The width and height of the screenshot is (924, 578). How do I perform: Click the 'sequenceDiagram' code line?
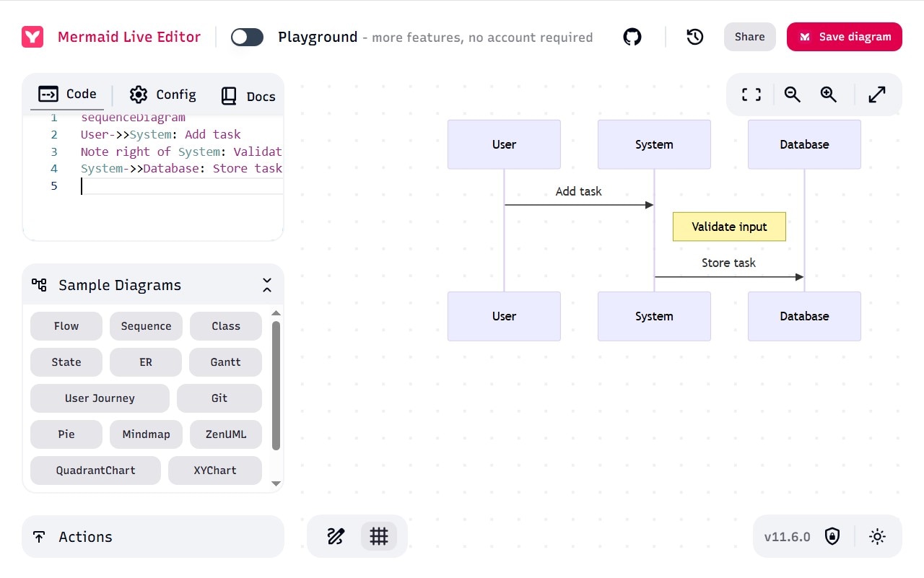click(133, 118)
